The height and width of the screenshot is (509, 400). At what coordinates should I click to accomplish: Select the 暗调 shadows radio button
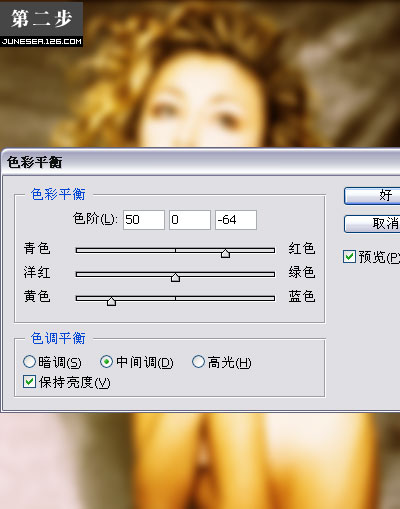pyautogui.click(x=29, y=362)
